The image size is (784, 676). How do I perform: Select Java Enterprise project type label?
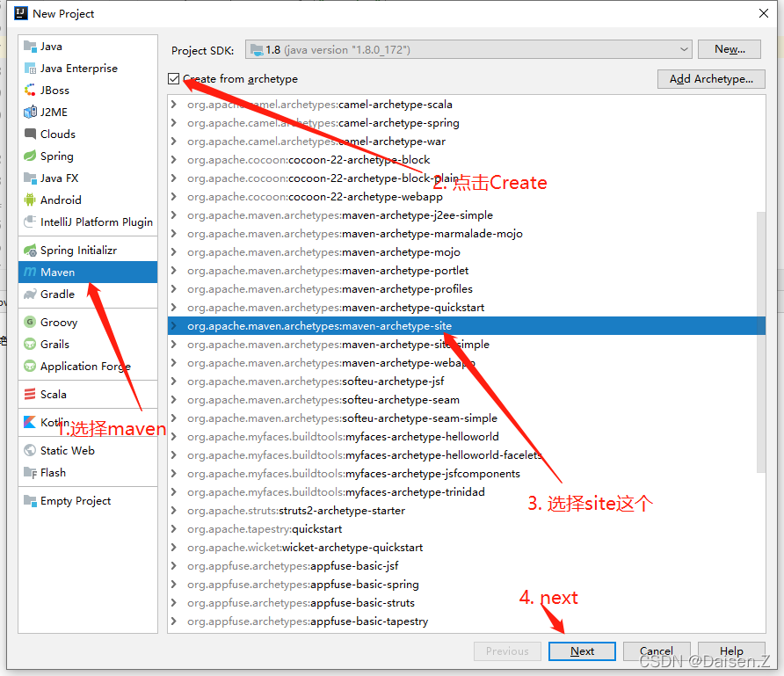coord(79,69)
